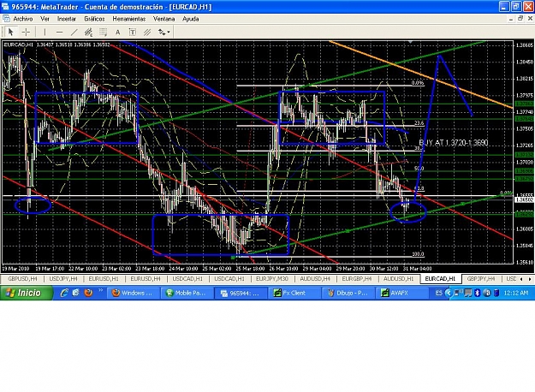Image resolution: width=535 pixels, height=392 pixels.
Task: Draw a vertical line tool
Action: tap(45, 32)
